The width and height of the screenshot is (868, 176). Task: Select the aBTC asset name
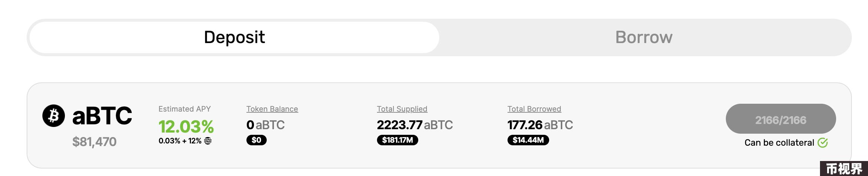[102, 116]
